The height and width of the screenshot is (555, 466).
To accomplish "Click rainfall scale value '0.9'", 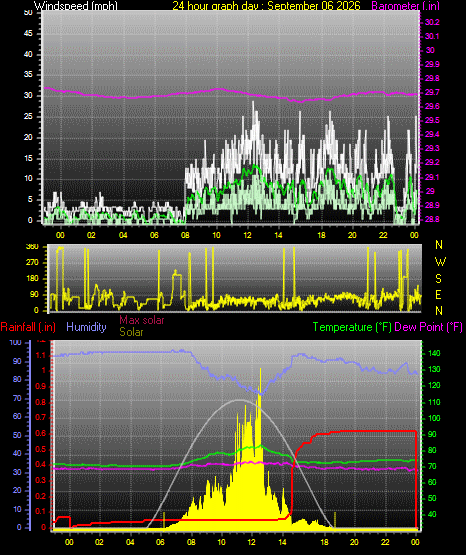I will [41, 386].
